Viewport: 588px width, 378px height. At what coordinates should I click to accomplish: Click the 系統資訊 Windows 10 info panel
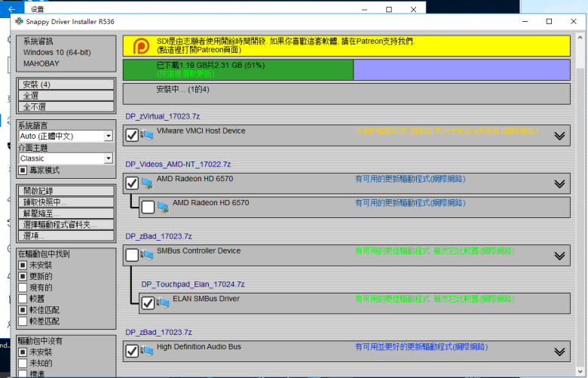pyautogui.click(x=66, y=54)
